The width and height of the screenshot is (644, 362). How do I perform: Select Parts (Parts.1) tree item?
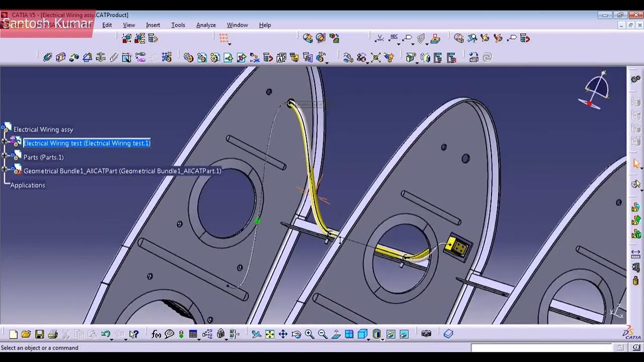pos(43,157)
